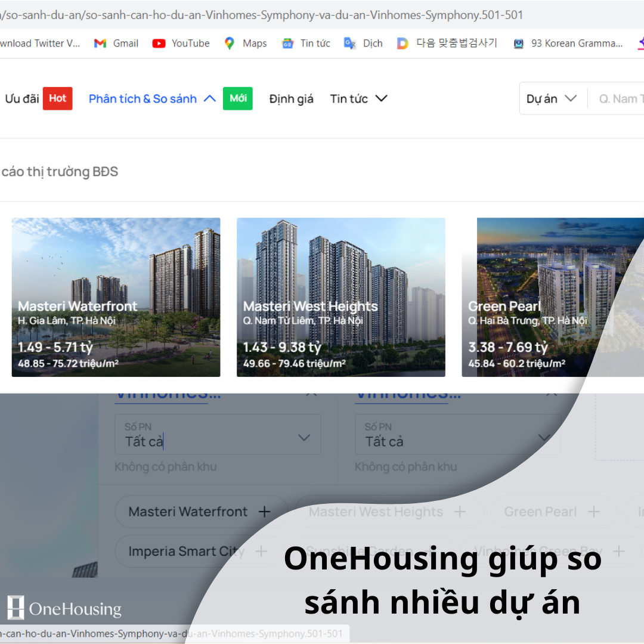This screenshot has width=644, height=644.
Task: Open the Korean spell checker bookmark
Action: pyautogui.click(x=447, y=43)
